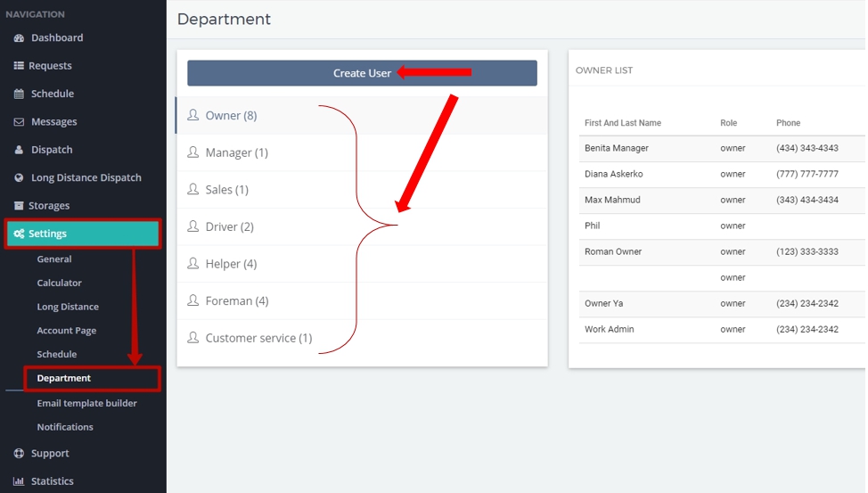Open the Statistics section
The width and height of the screenshot is (868, 493).
52,481
